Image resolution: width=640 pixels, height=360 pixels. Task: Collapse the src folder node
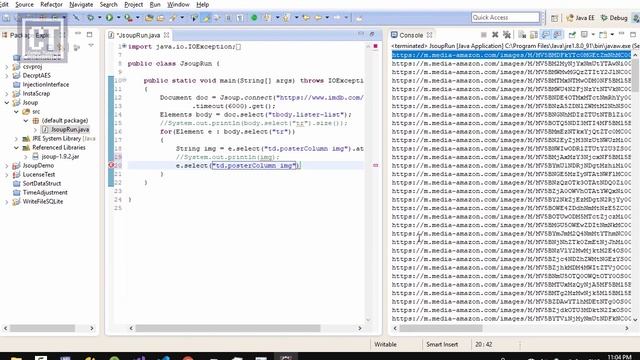pyautogui.click(x=16, y=111)
